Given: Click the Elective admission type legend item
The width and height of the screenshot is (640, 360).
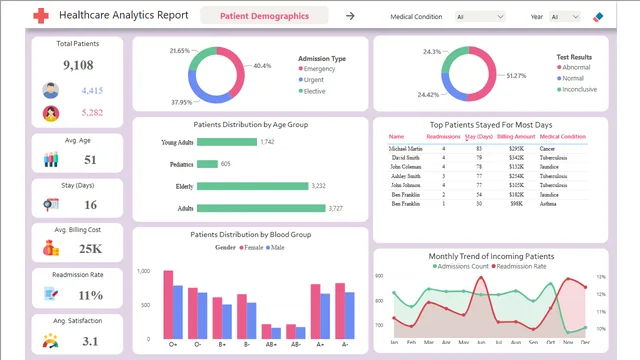Looking at the screenshot, I should tap(312, 91).
